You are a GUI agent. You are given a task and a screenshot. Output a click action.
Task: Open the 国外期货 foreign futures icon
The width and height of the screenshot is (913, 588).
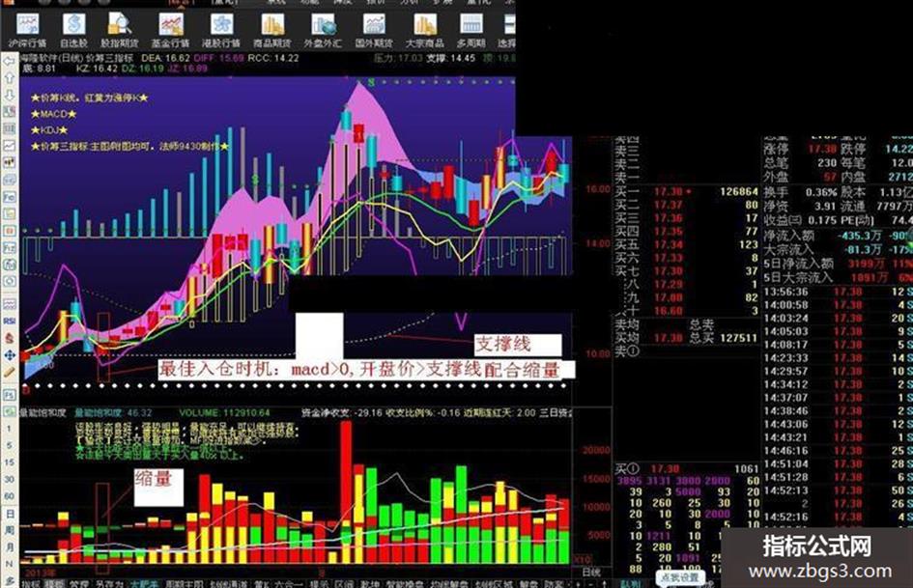[x=374, y=30]
